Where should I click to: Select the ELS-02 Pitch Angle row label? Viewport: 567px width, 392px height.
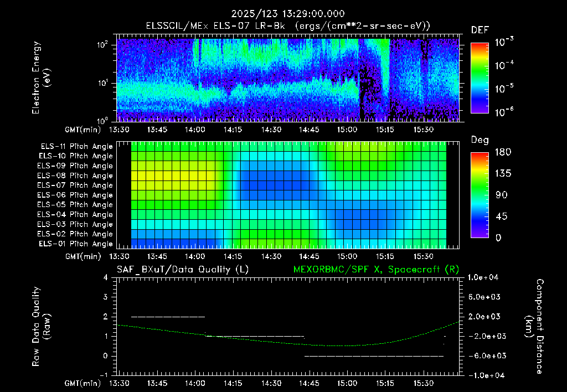[75, 234]
